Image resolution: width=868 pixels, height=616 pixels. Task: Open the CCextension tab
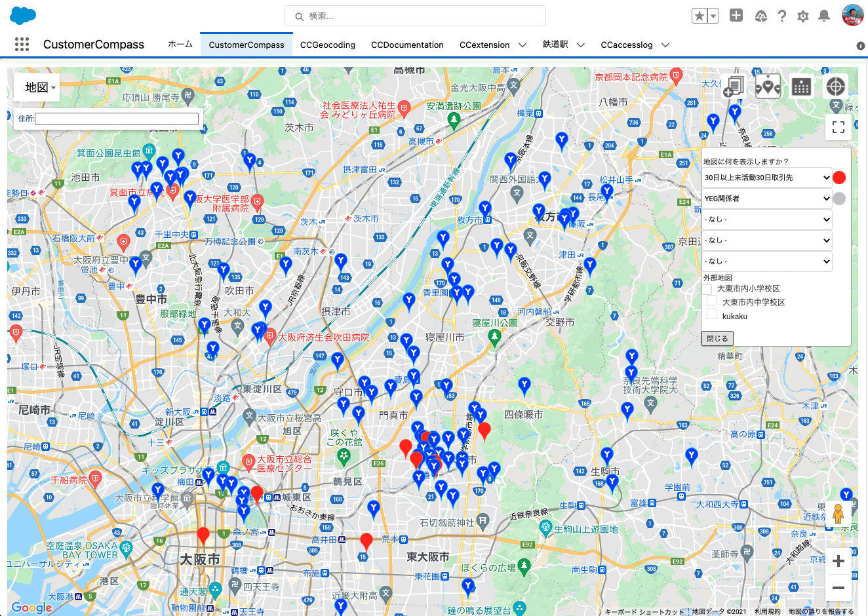click(x=484, y=45)
